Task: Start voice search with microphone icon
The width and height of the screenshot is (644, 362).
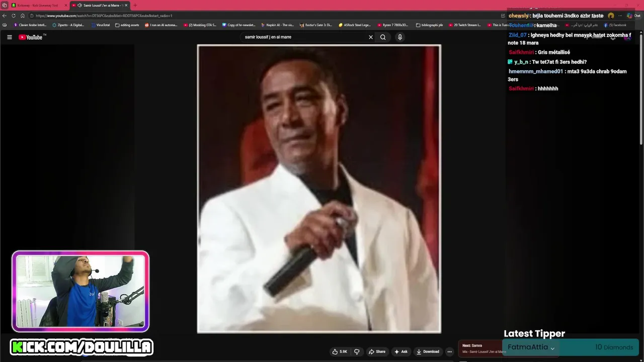Action: (x=400, y=37)
